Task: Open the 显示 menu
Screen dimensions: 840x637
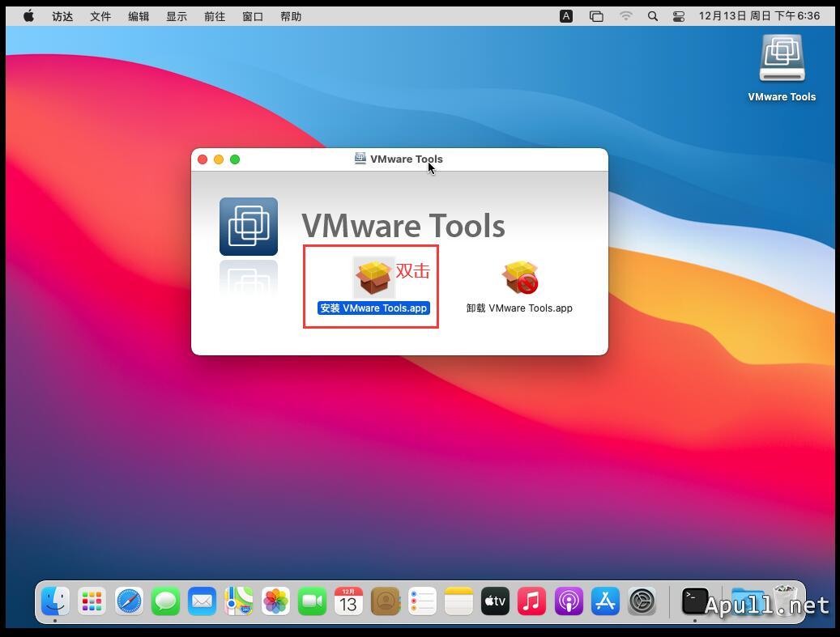Action: (177, 17)
